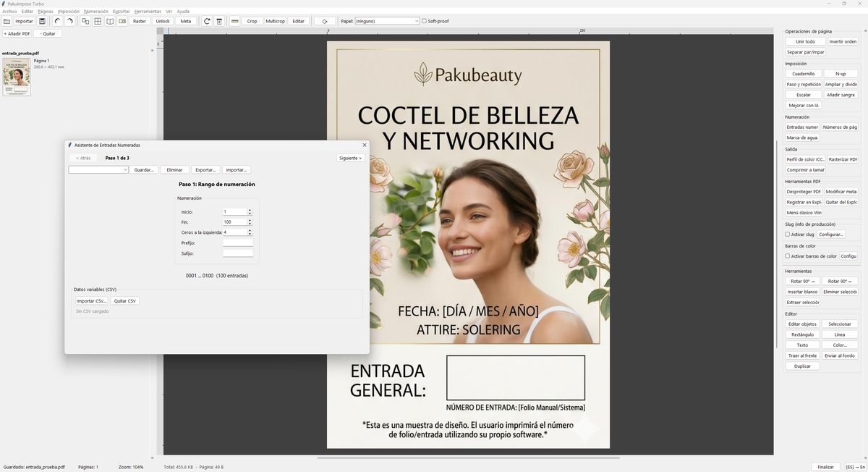Screen dimensions: 868x472
Task: Open the Editar menu
Action: 27,12
